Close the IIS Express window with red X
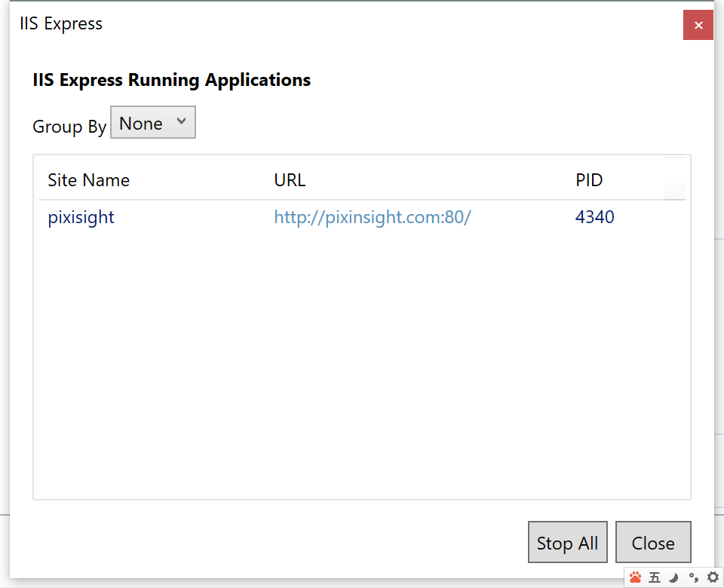This screenshot has height=588, width=724. pos(698,25)
